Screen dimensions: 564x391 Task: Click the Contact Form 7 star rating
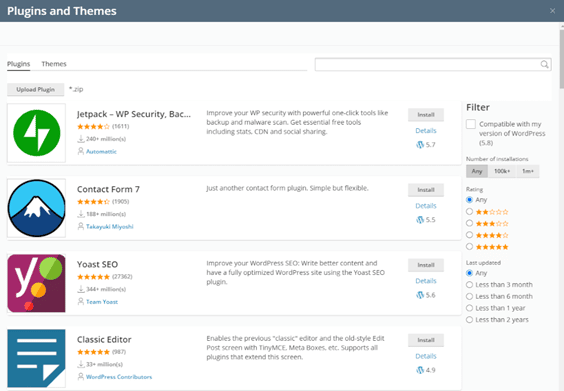(93, 202)
